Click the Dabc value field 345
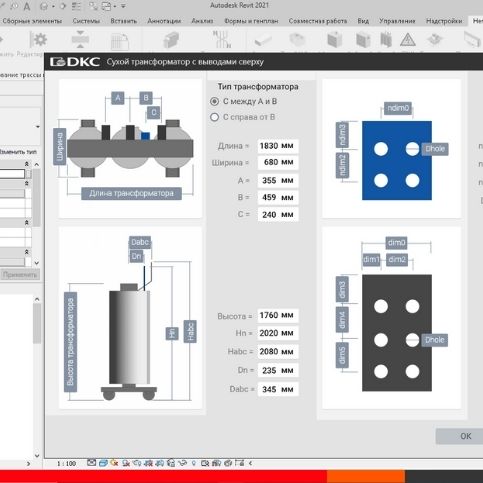 click(278, 389)
